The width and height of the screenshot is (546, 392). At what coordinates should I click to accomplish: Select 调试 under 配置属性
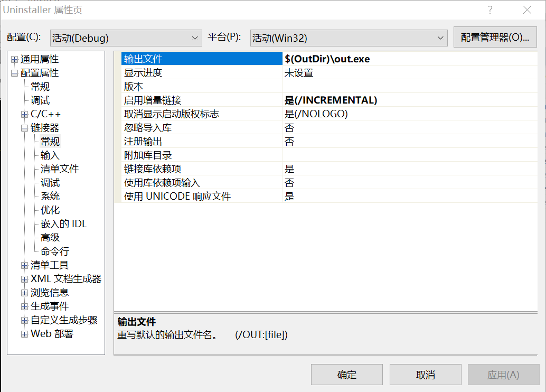tap(40, 100)
